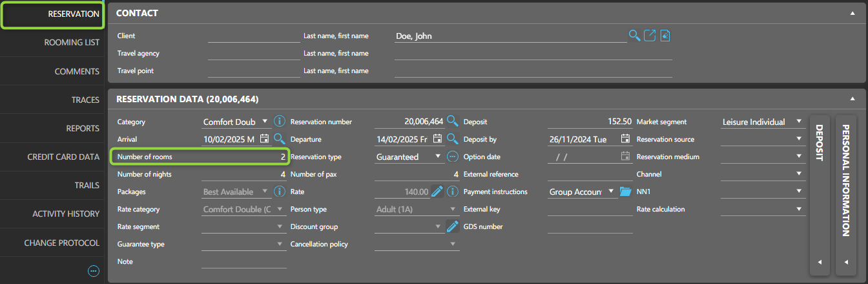
Task: Click search icon next to Reservation number
Action: pyautogui.click(x=452, y=122)
